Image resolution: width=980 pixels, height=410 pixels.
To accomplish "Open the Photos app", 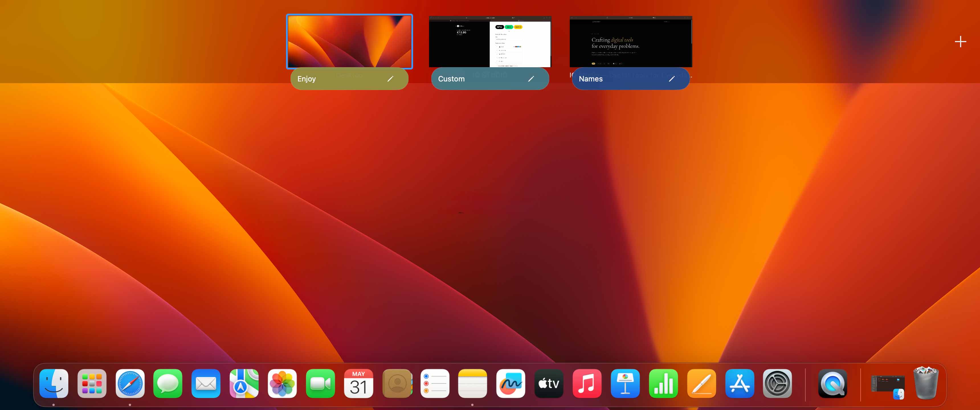I will coord(282,383).
